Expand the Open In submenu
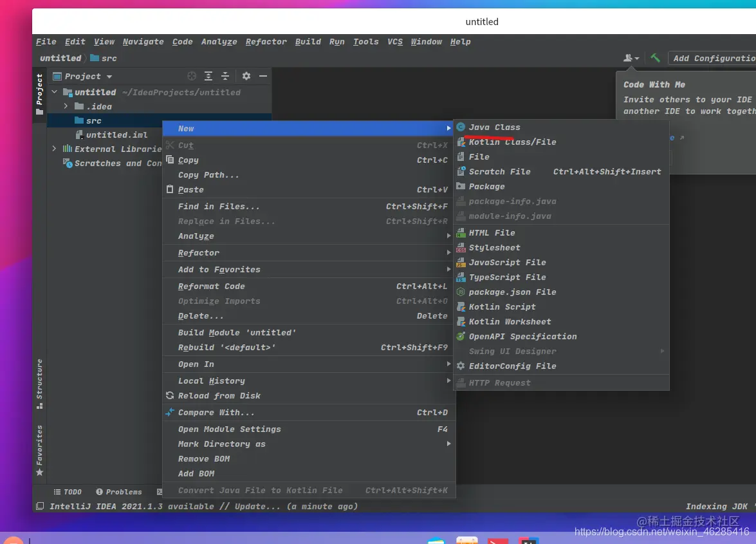Screen dimensions: 756x544 pyautogui.click(x=309, y=364)
